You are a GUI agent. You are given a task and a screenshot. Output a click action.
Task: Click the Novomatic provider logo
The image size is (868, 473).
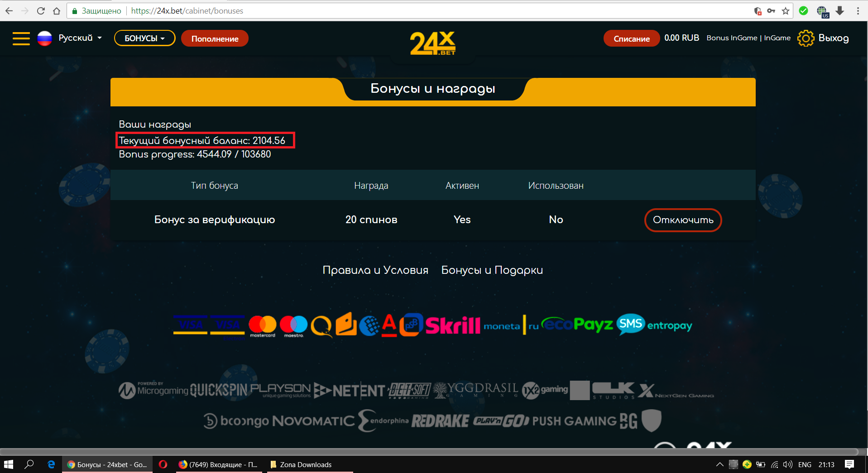coord(313,421)
